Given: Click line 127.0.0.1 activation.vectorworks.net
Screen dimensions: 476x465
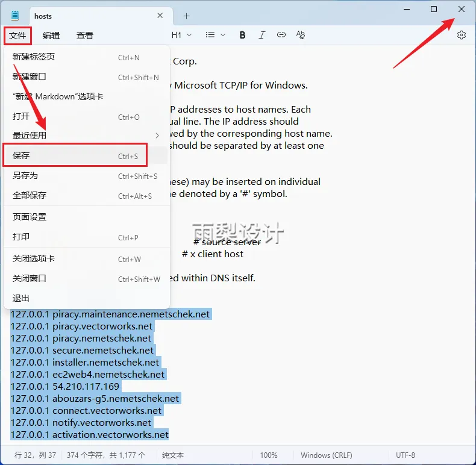Looking at the screenshot, I should click(90, 435).
